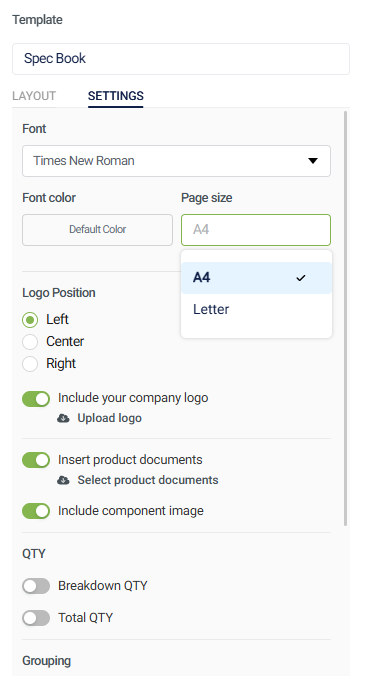This screenshot has height=676, width=365.
Task: Click the settings panel vertical scrollbar
Action: click(x=345, y=319)
